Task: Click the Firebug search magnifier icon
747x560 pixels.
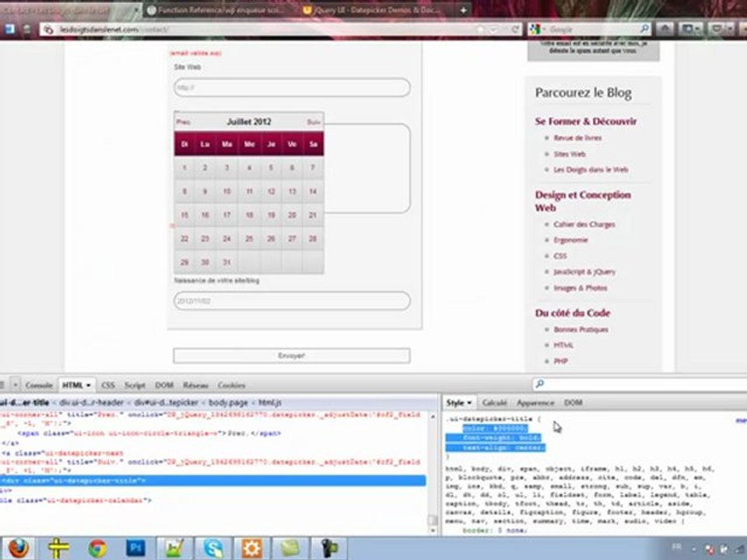Action: pyautogui.click(x=540, y=383)
